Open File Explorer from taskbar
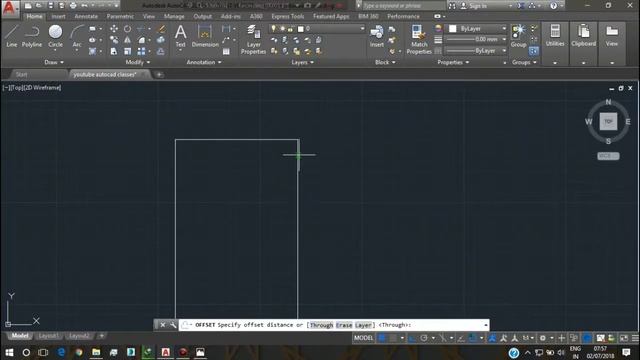 96,352
